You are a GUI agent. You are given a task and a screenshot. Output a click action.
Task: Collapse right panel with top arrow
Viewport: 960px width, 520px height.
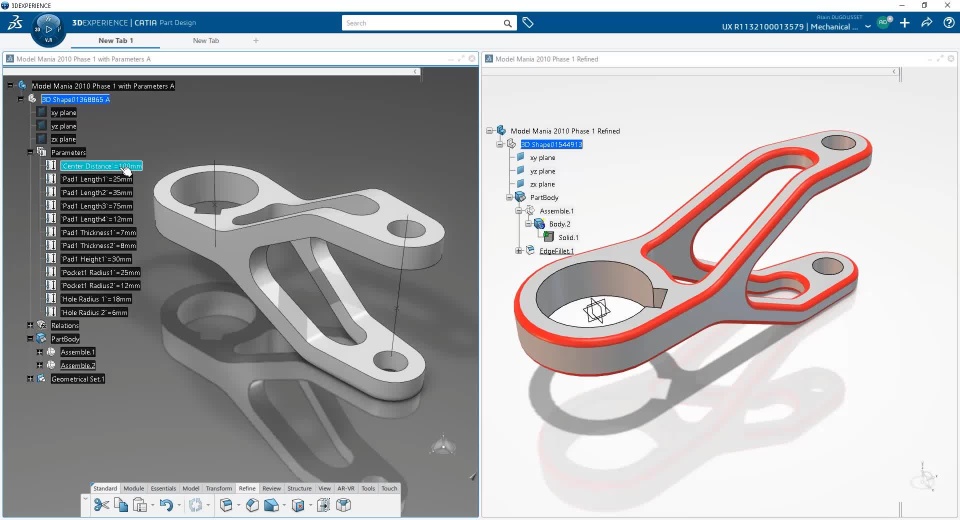tap(894, 72)
